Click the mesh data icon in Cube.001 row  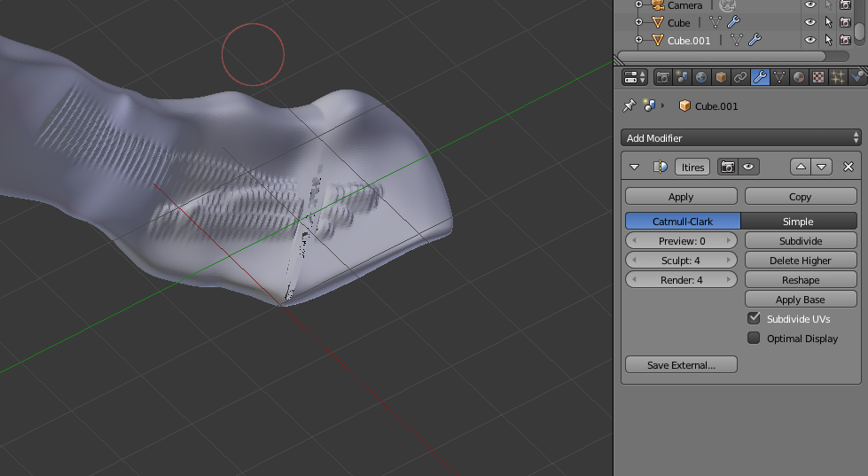(737, 41)
